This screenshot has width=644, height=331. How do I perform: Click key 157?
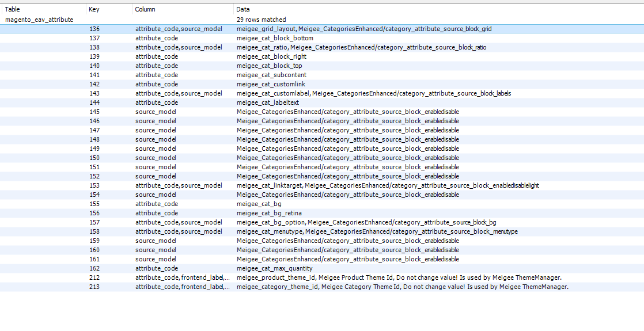point(94,222)
